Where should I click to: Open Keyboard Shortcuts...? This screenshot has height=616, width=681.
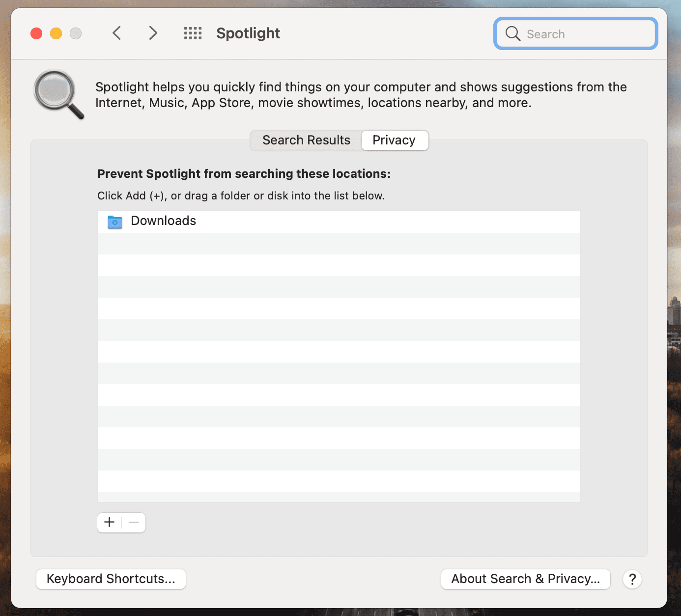point(111,579)
